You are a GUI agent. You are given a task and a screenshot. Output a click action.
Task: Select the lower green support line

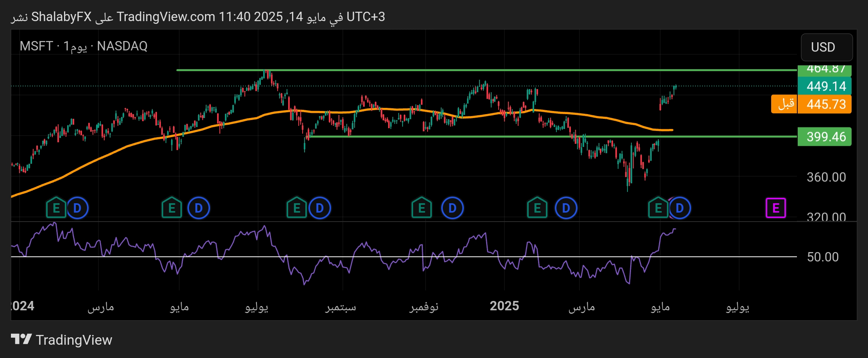[x=552, y=136]
